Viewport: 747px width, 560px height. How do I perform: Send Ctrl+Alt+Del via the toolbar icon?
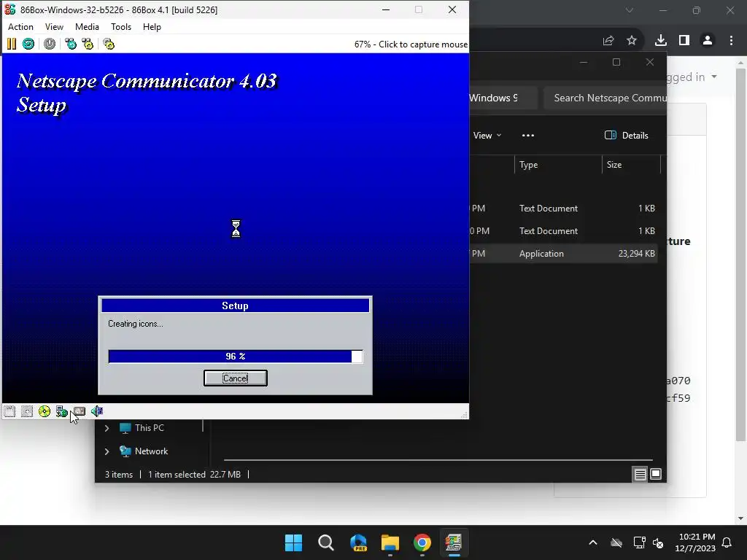pyautogui.click(x=71, y=44)
